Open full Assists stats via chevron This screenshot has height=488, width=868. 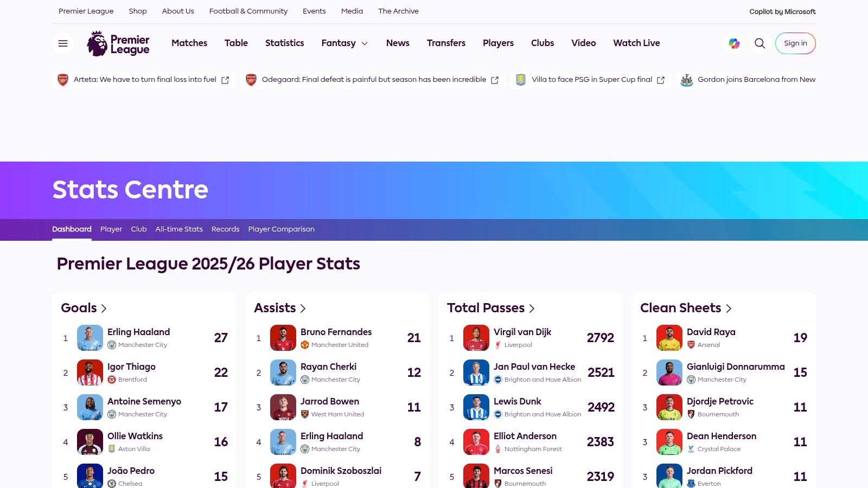(x=303, y=309)
